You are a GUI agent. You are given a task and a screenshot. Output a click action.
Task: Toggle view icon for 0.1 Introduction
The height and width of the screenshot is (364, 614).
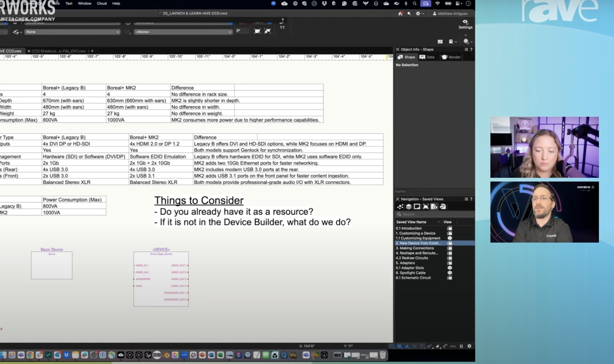pyautogui.click(x=450, y=228)
